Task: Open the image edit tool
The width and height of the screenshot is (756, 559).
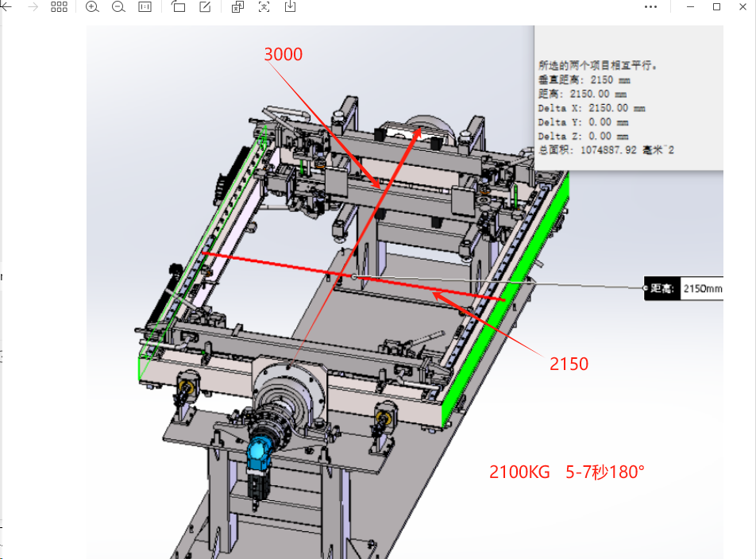Action: pyautogui.click(x=205, y=6)
